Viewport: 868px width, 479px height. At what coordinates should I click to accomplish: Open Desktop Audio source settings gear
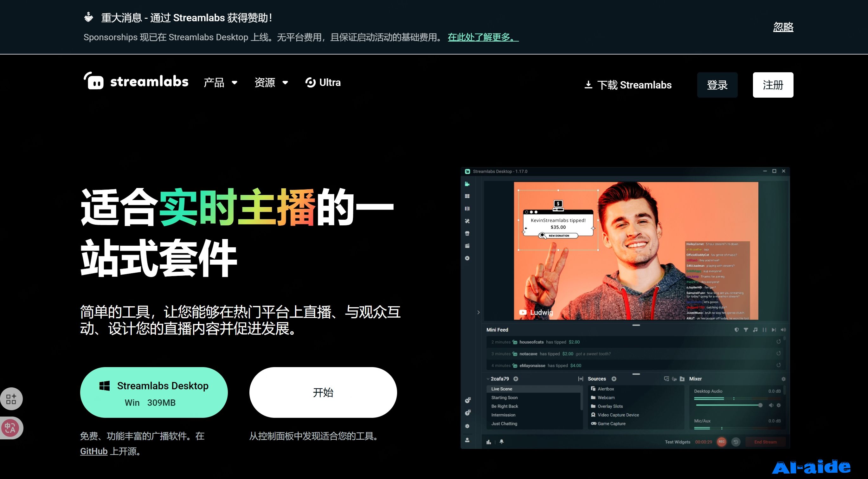[x=779, y=405]
